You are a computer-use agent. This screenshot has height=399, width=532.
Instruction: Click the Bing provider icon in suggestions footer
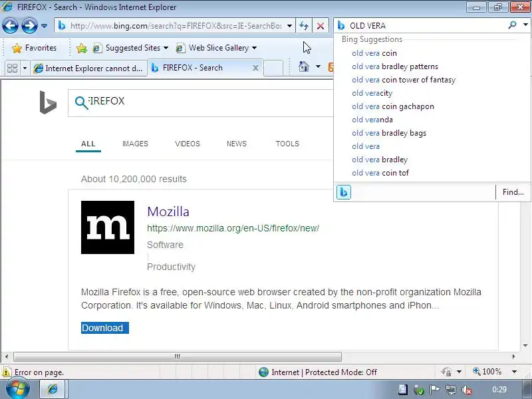(x=343, y=192)
